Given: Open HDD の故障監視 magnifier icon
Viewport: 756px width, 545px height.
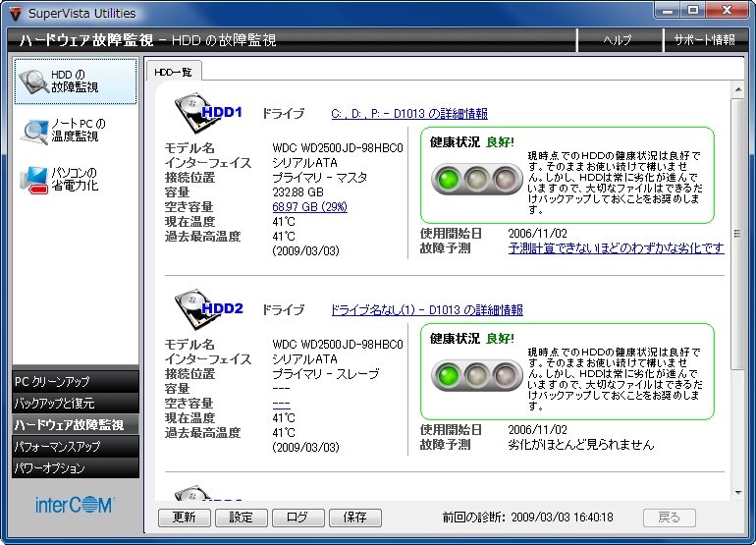Looking at the screenshot, I should [33, 82].
